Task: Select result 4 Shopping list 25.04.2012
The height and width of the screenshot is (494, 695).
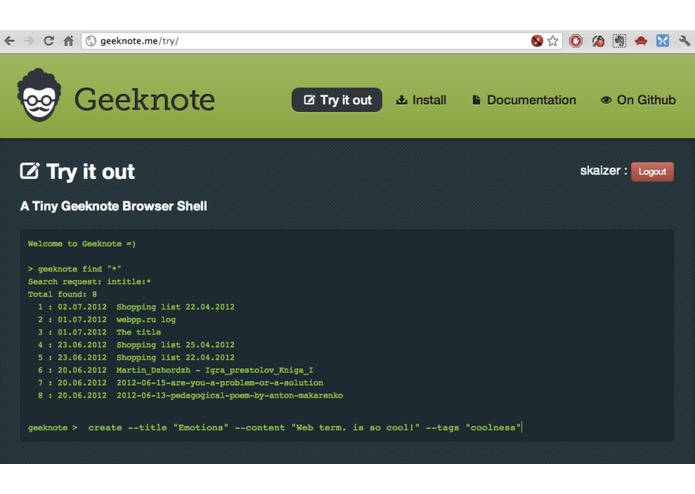Action: [x=136, y=345]
